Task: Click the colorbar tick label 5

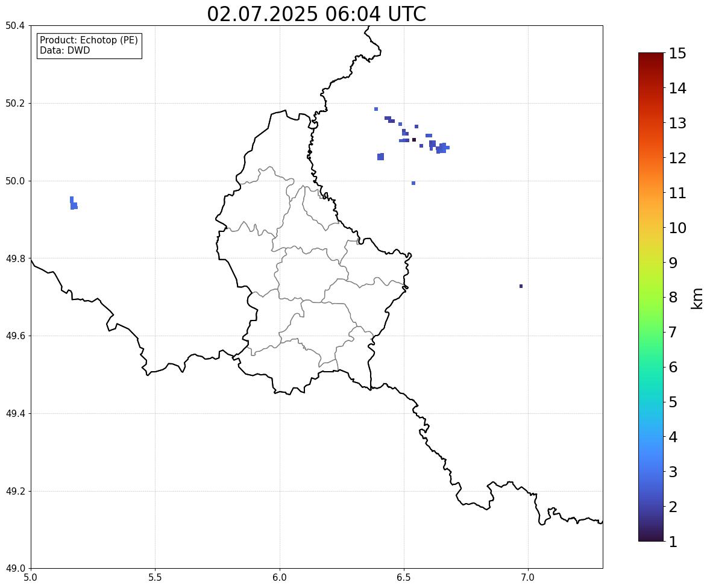Action: 673,402
